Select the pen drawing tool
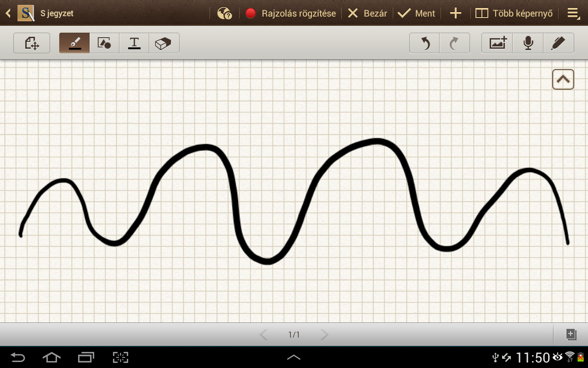Image resolution: width=588 pixels, height=368 pixels. [74, 43]
